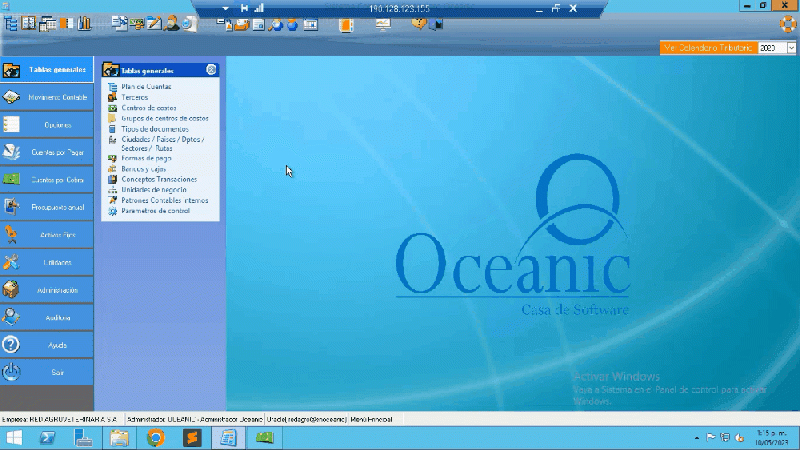
Task: Open the Terceros table
Action: click(135, 97)
